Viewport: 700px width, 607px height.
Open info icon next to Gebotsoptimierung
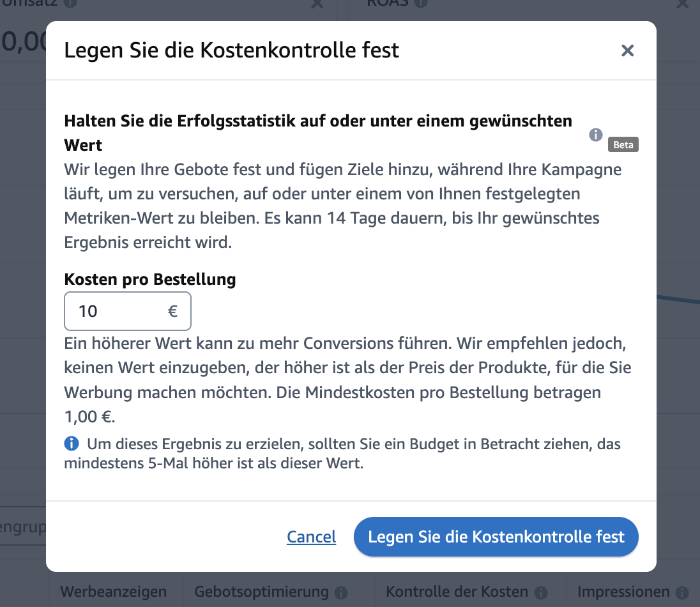click(341, 593)
